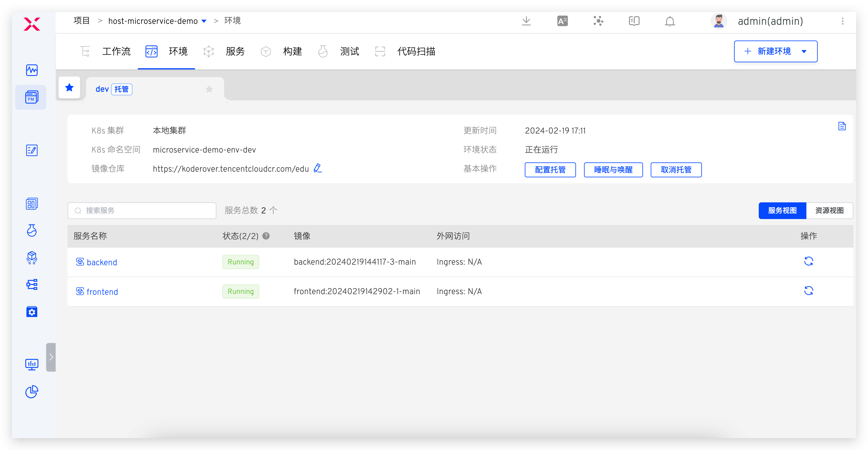Expand the collapsed sidebar with the chevron
The image size is (868, 450).
click(51, 357)
